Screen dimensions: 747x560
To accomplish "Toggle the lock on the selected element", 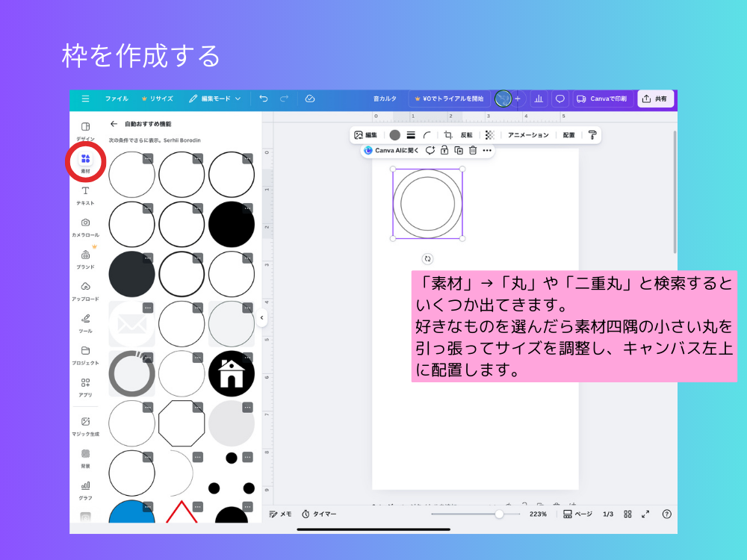I will click(445, 150).
